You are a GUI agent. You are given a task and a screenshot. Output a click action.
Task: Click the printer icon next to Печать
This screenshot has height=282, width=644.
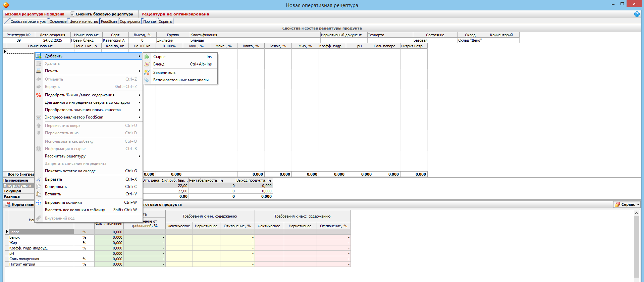pos(39,71)
